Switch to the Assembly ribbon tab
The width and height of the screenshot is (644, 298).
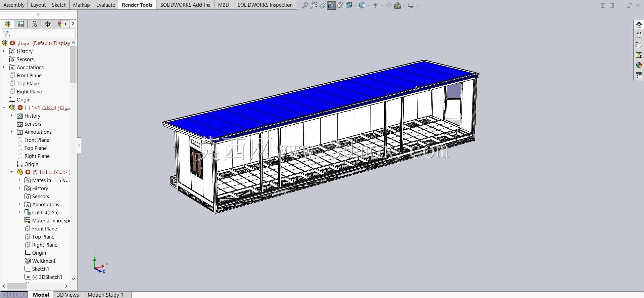14,5
